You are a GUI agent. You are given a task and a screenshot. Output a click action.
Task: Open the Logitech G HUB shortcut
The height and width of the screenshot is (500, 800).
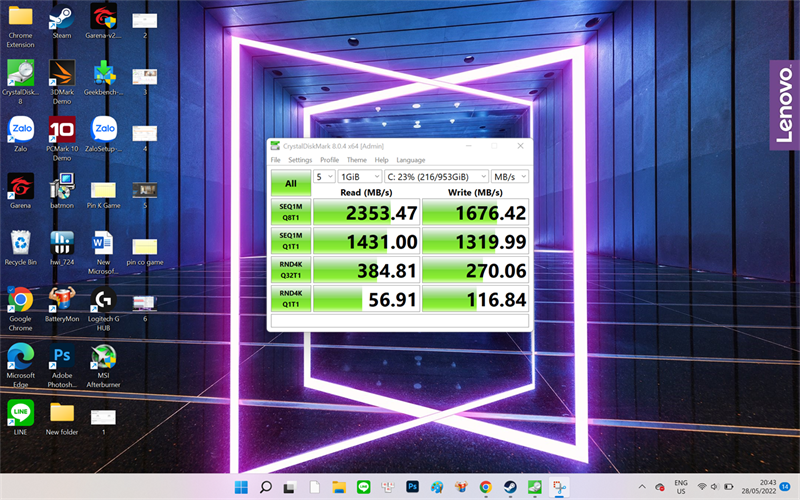pyautogui.click(x=104, y=309)
